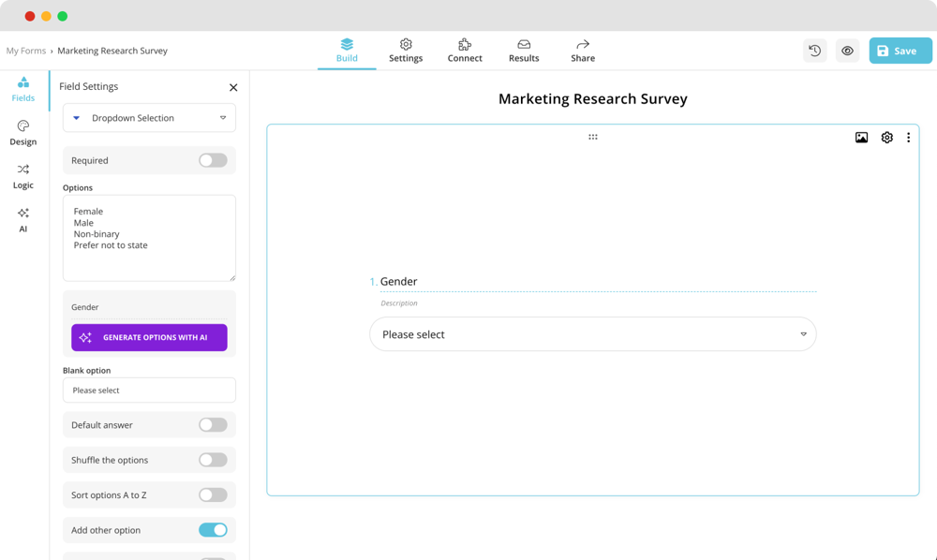Enable the Required toggle
Screen dimensions: 937x560
click(x=213, y=160)
